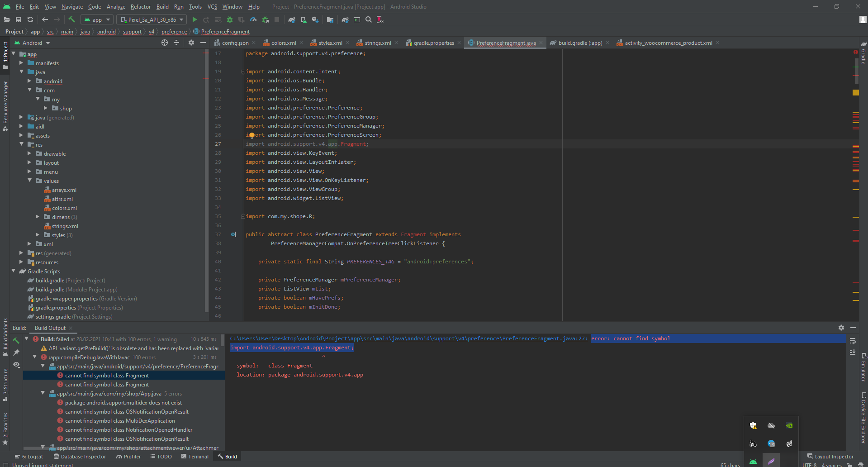The width and height of the screenshot is (868, 467).
Task: Toggle Build Variants side panel
Action: tap(5, 337)
